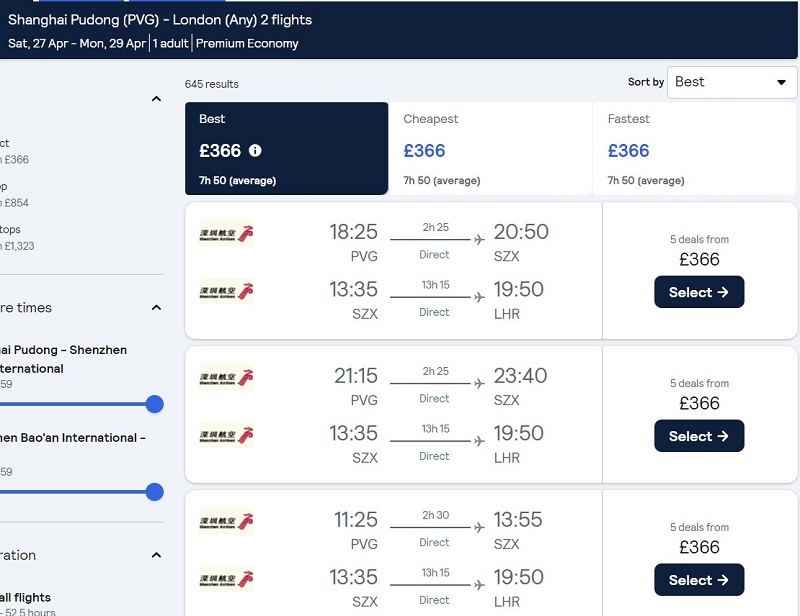
Task: Select the 21:15 PVG departure deal
Action: click(699, 436)
